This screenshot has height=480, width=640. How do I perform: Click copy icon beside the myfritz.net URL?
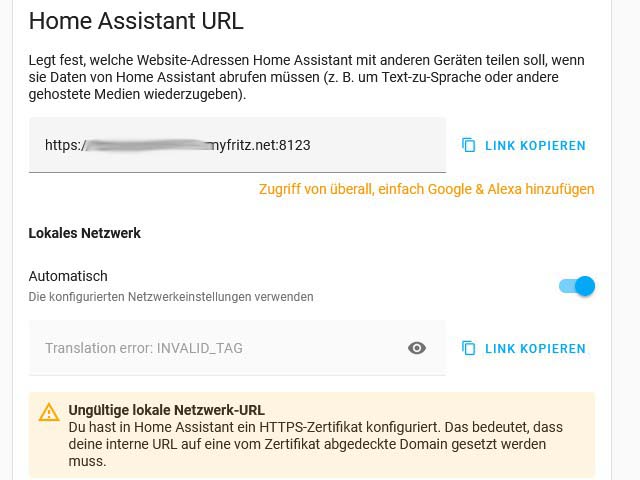click(468, 145)
